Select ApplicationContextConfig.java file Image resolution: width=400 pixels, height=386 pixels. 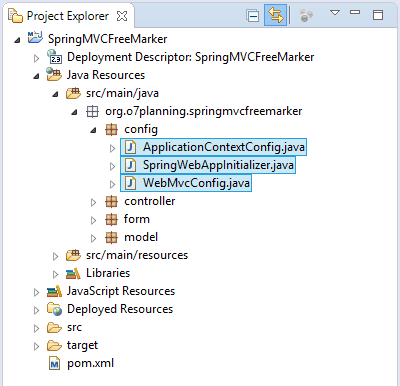pyautogui.click(x=213, y=147)
